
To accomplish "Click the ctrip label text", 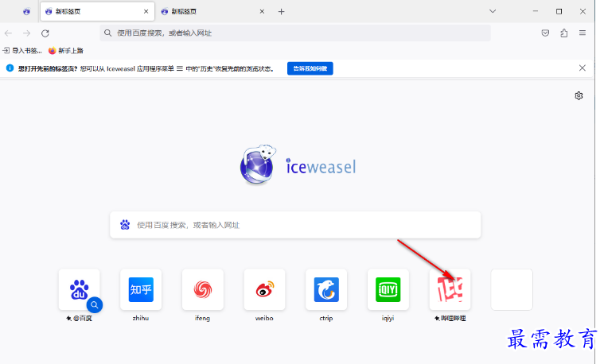I will (x=326, y=318).
